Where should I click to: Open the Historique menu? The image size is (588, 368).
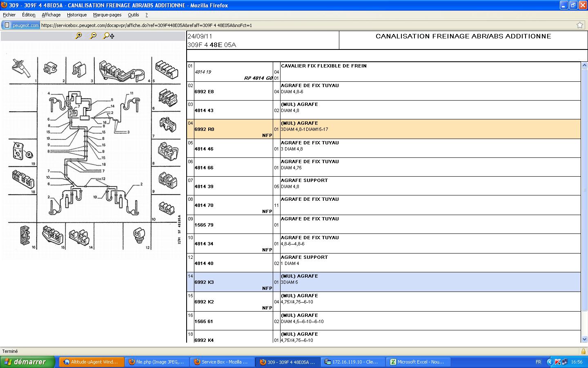tap(77, 15)
